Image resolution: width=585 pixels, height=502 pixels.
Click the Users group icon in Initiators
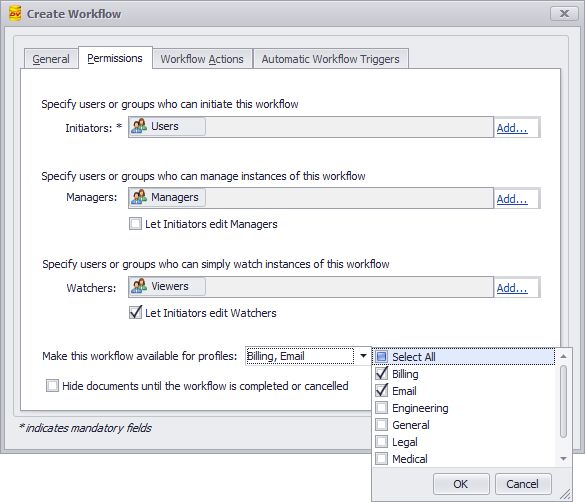coord(139,126)
